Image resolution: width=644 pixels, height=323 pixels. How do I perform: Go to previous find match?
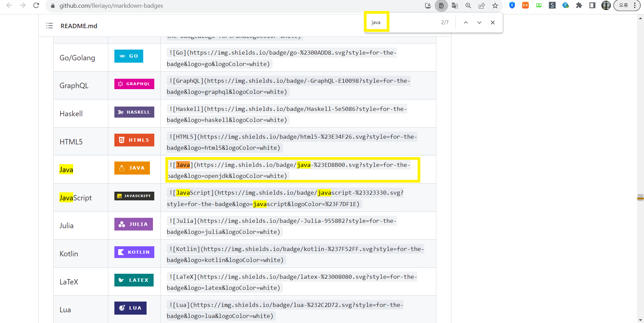(x=466, y=22)
